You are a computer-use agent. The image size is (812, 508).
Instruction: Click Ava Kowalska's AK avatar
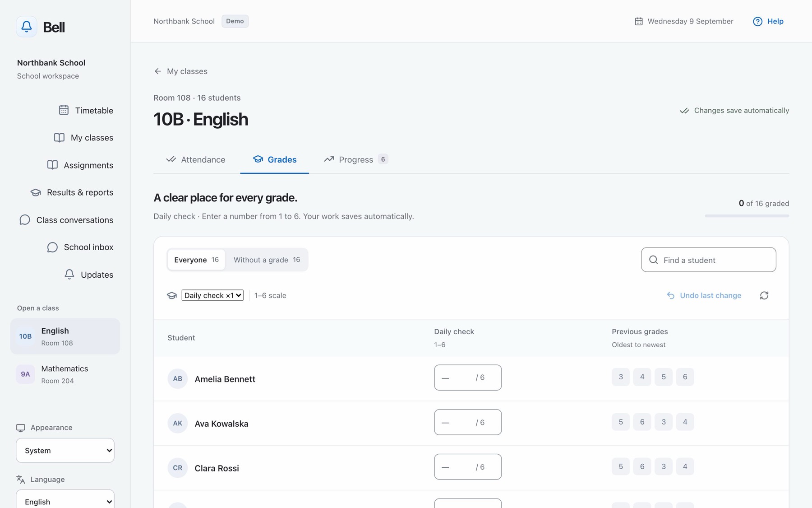click(178, 423)
